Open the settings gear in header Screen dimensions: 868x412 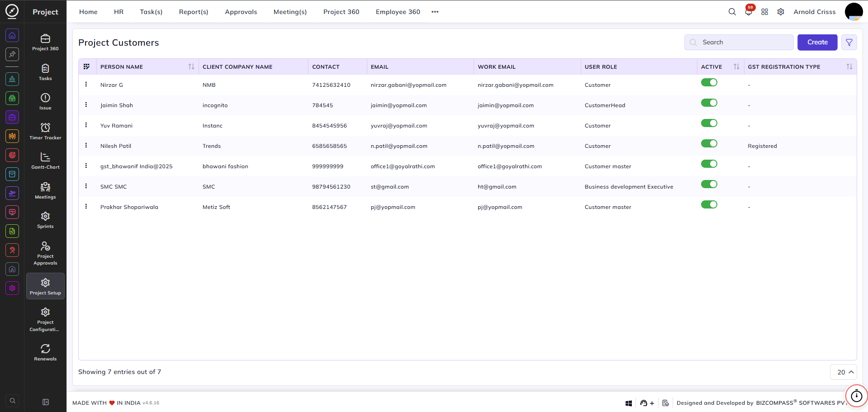[x=781, y=12]
